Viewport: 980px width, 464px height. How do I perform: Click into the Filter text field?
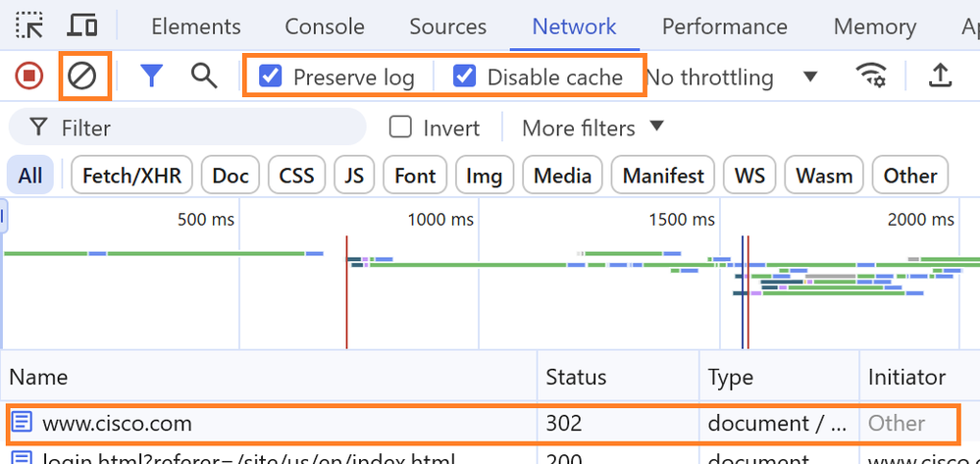186,127
